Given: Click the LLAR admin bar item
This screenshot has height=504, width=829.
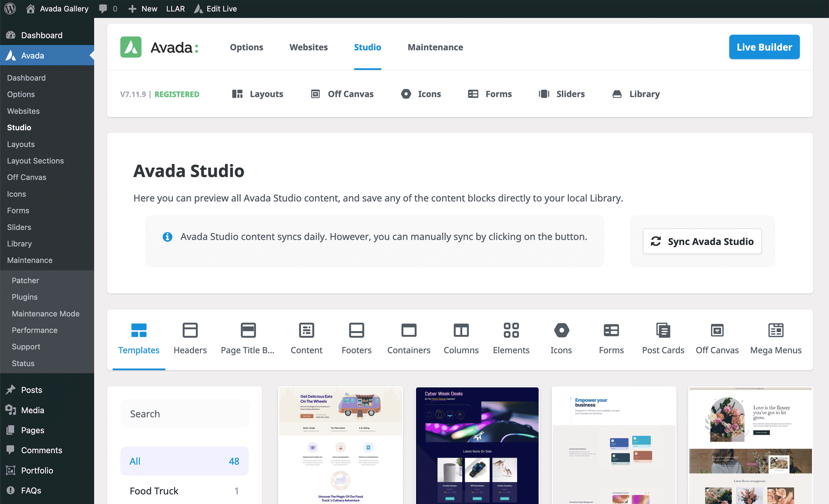Looking at the screenshot, I should coord(175,9).
